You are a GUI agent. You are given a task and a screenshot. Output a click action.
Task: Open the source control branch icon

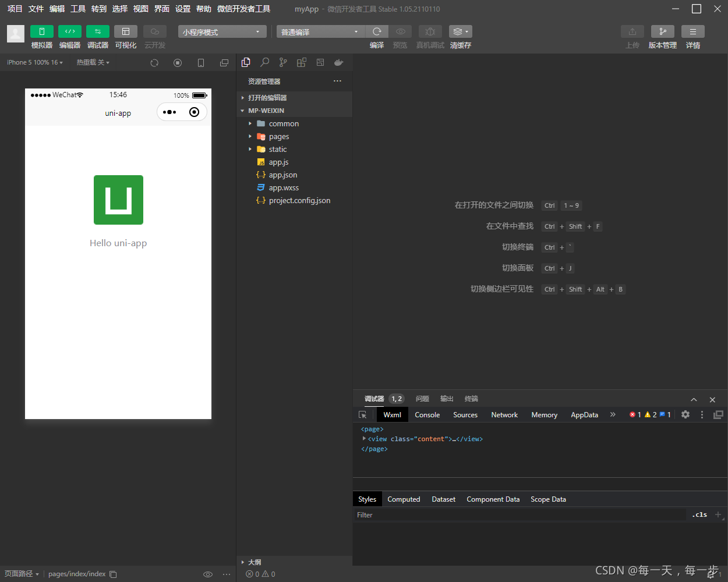click(x=283, y=62)
